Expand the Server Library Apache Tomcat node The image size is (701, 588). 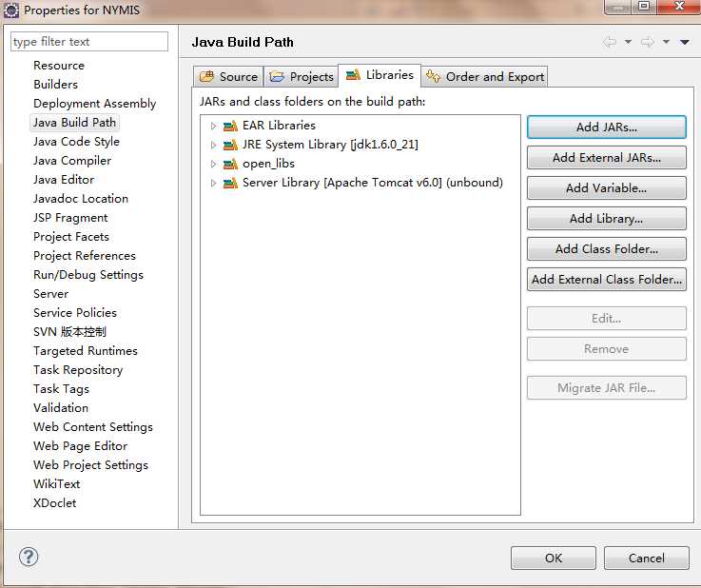(x=214, y=183)
